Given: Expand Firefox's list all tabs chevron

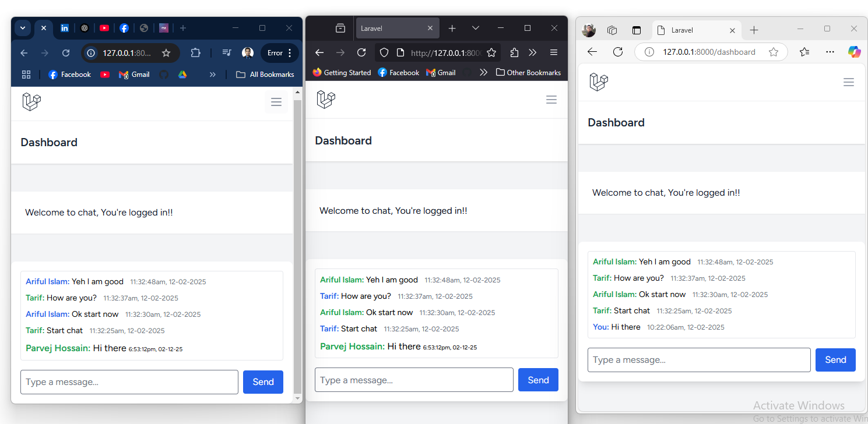Looking at the screenshot, I should click(476, 28).
